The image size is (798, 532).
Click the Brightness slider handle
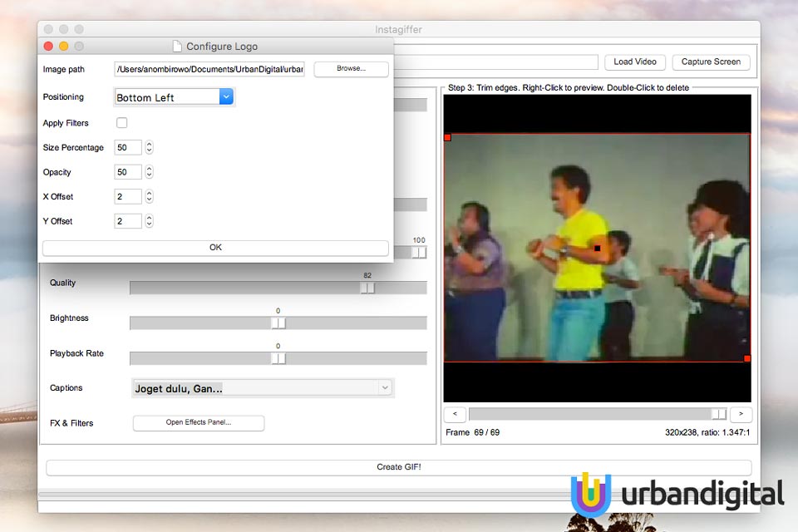click(278, 323)
